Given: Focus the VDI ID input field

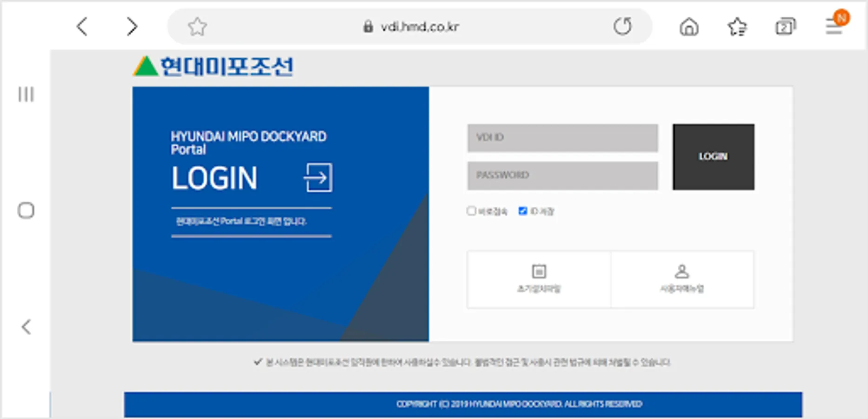Looking at the screenshot, I should [563, 138].
